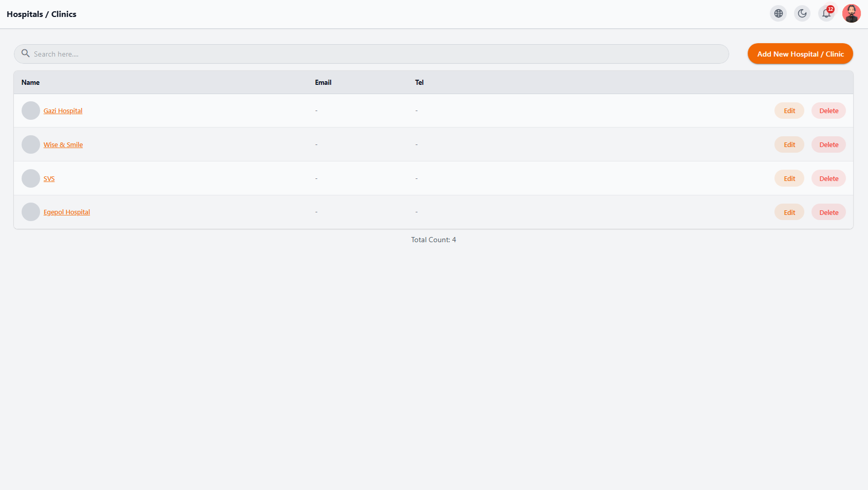Screen dimensions: 868x490
Task: Open notifications bell with badge 12
Action: (826, 14)
